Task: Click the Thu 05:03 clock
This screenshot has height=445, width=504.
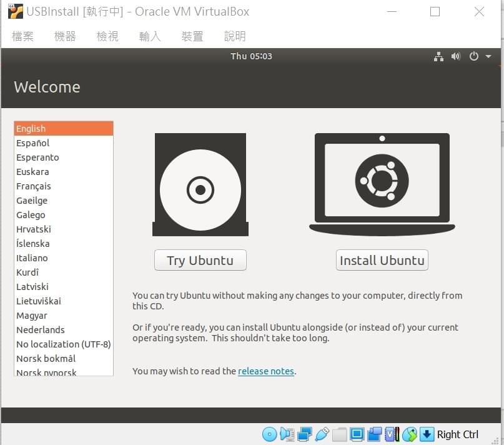Action: tap(251, 56)
